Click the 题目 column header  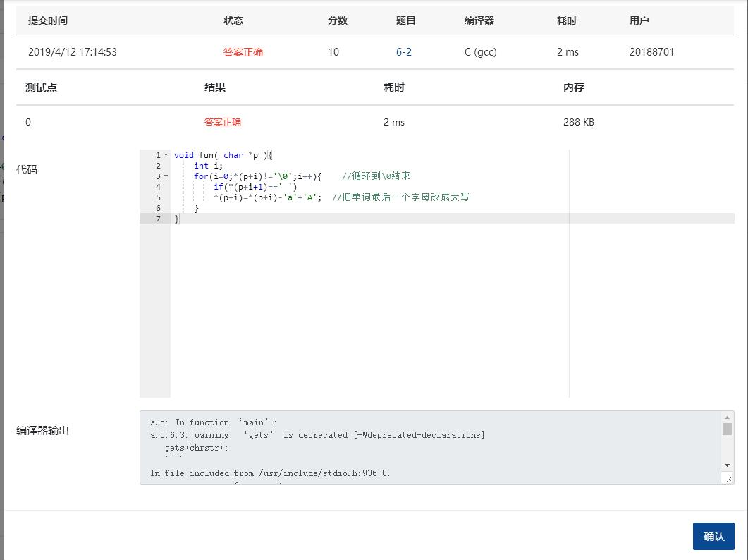(x=406, y=20)
